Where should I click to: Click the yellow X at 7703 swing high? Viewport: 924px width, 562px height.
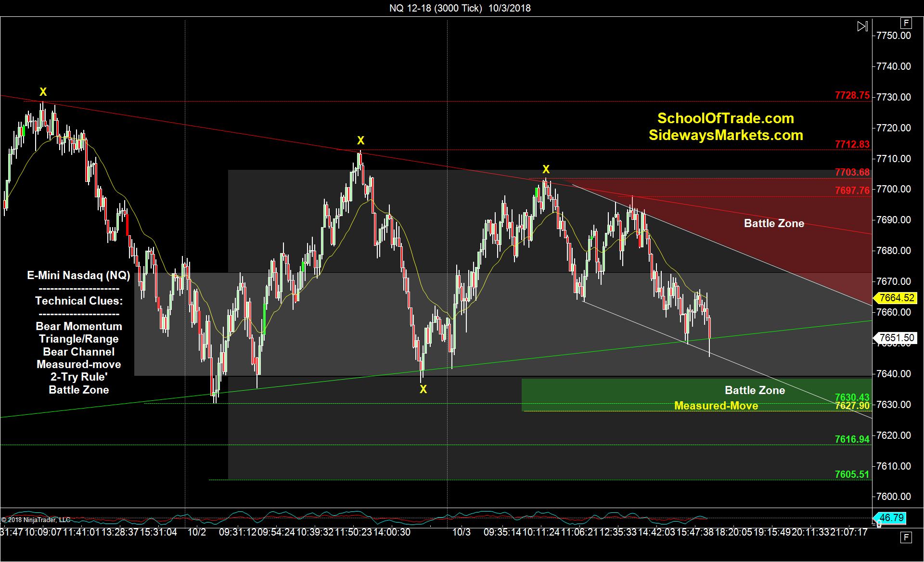point(545,169)
